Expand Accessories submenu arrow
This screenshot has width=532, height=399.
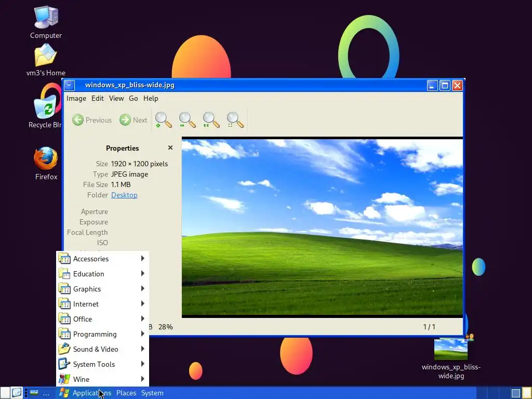pos(142,259)
